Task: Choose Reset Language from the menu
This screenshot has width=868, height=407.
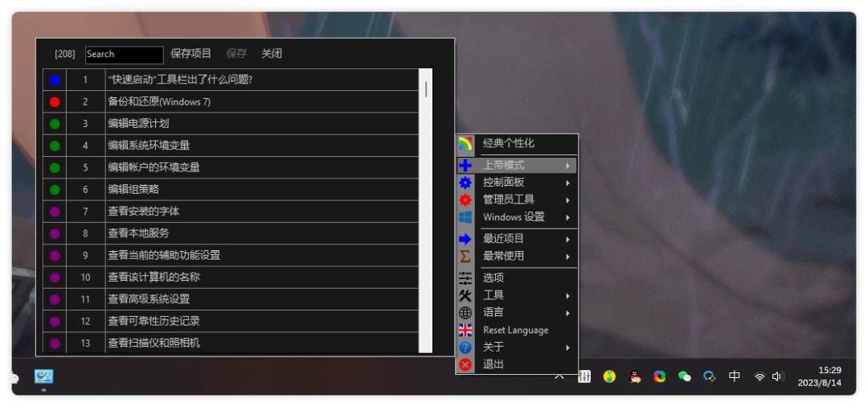Action: click(517, 330)
